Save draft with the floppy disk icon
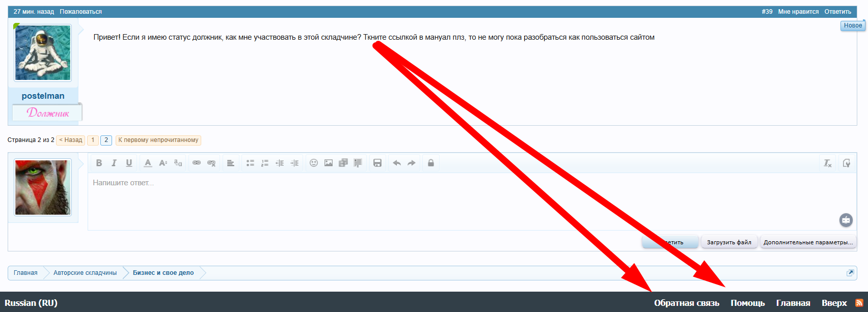 [377, 163]
